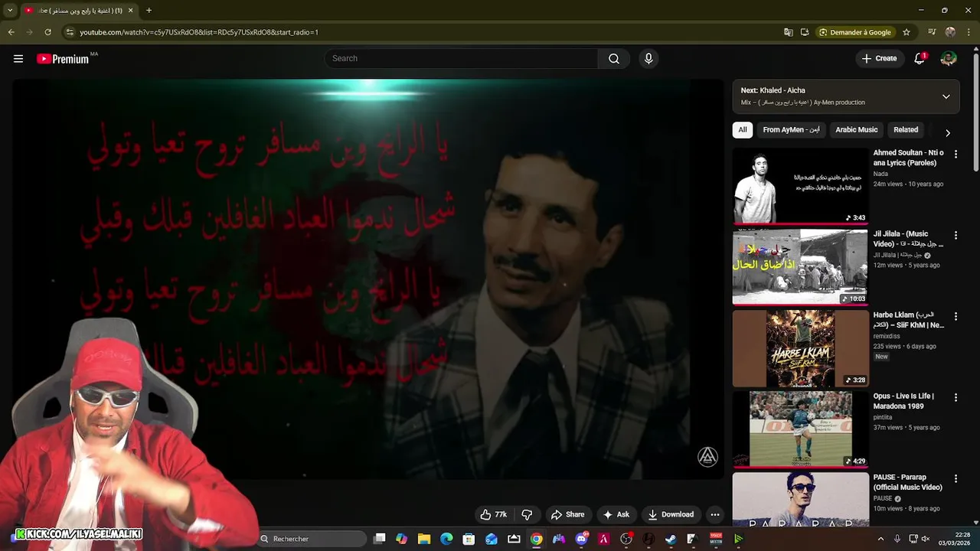The height and width of the screenshot is (551, 980).
Task: Go to YouTube Premium home logo
Action: [63, 59]
